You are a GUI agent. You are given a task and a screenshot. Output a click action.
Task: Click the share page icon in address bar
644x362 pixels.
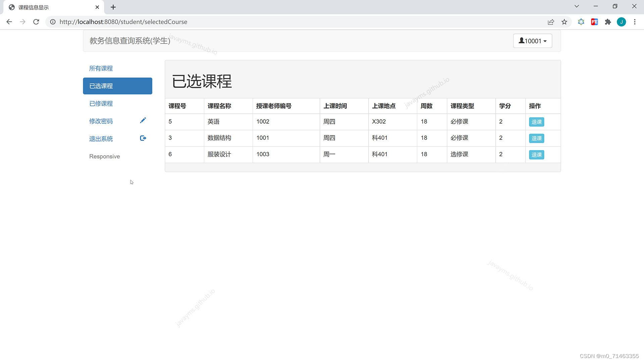[551, 22]
